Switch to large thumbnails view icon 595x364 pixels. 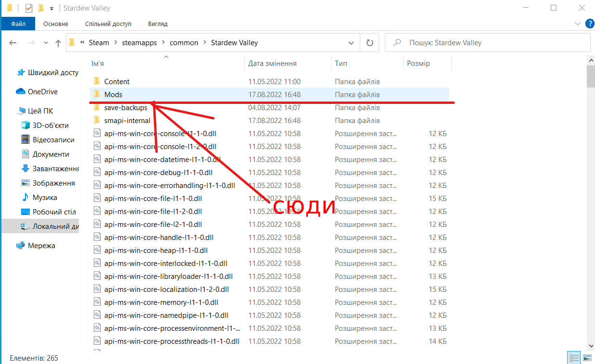coord(587,358)
